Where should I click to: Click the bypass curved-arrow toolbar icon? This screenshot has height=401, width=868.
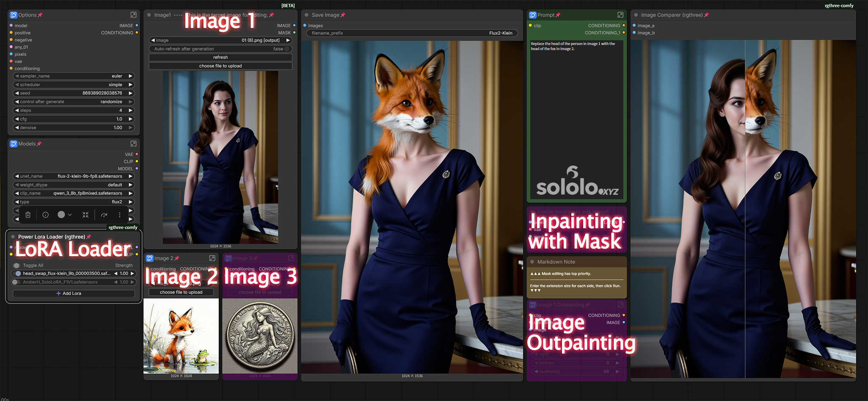coord(104,215)
